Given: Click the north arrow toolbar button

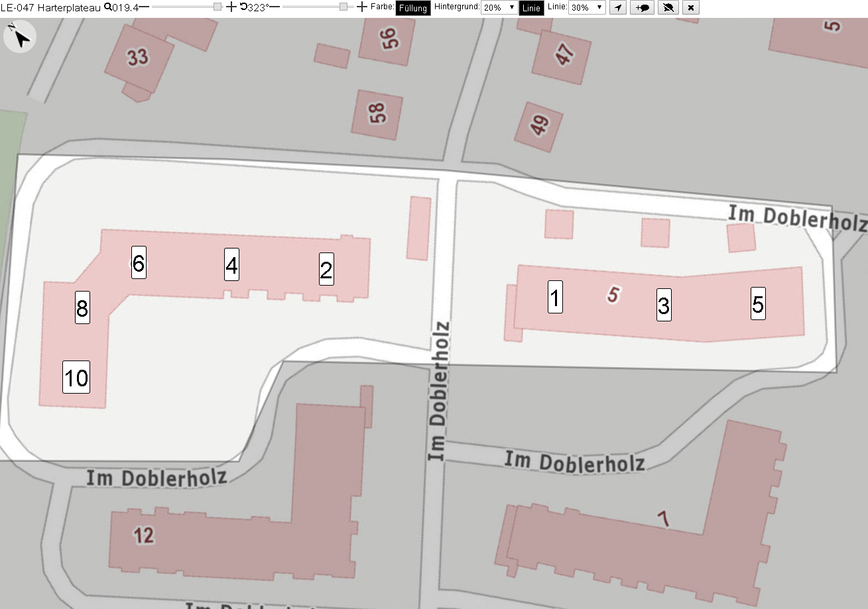Looking at the screenshot, I should click(x=618, y=7).
